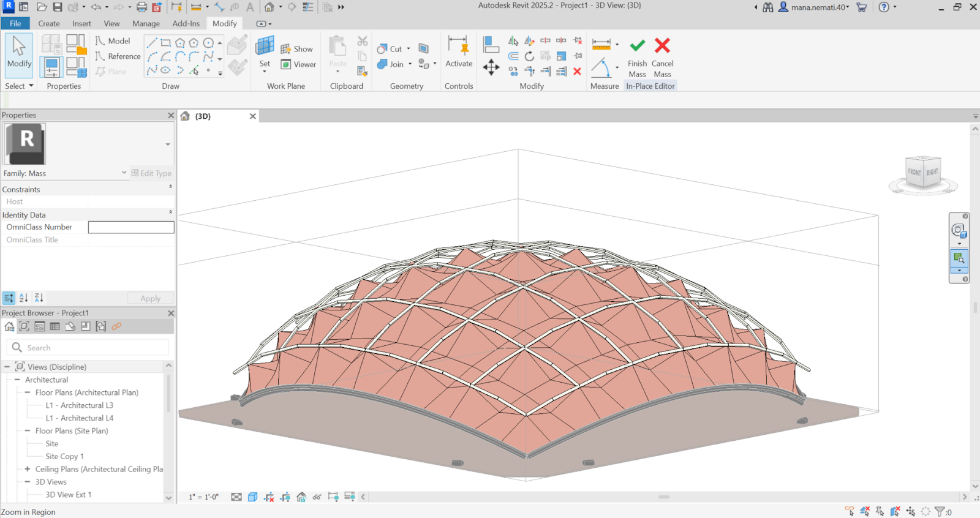The image size is (980, 518).
Task: Click the Move tool in Modify panel
Action: [491, 67]
